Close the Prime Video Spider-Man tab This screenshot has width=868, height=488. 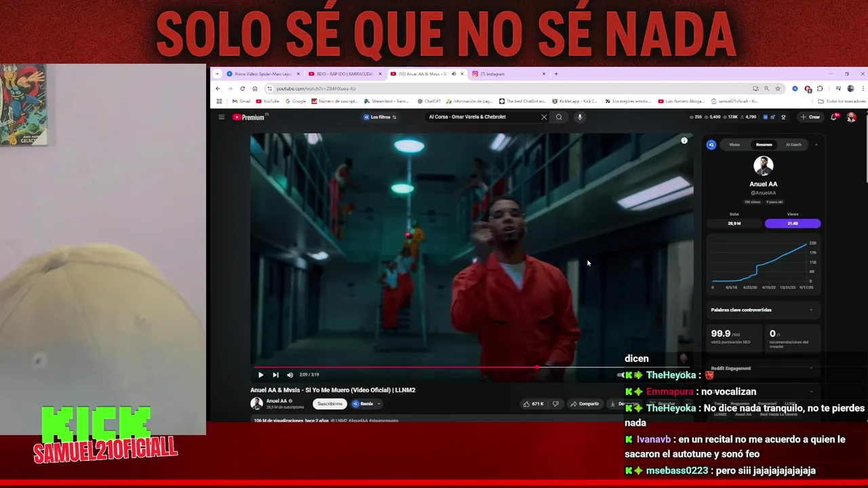coord(298,74)
